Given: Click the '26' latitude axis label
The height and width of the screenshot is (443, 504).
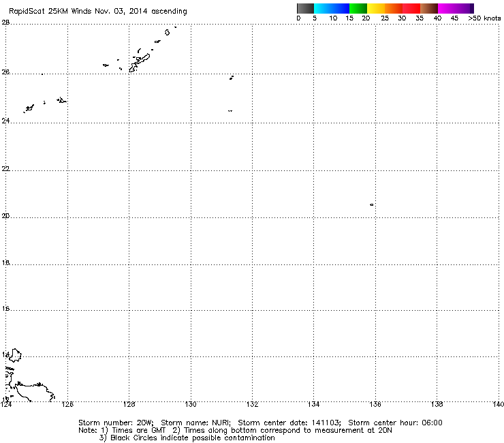Looking at the screenshot, I should (x=5, y=72).
